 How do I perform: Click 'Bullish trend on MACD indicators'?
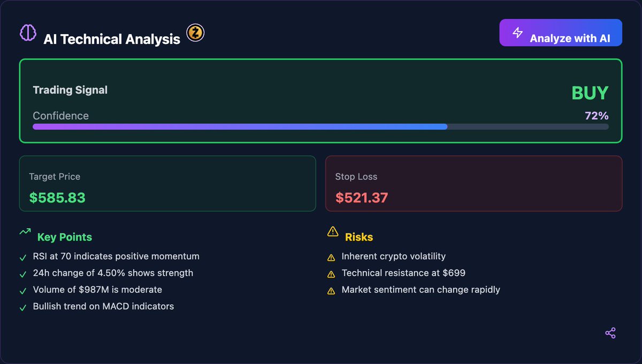coord(103,306)
